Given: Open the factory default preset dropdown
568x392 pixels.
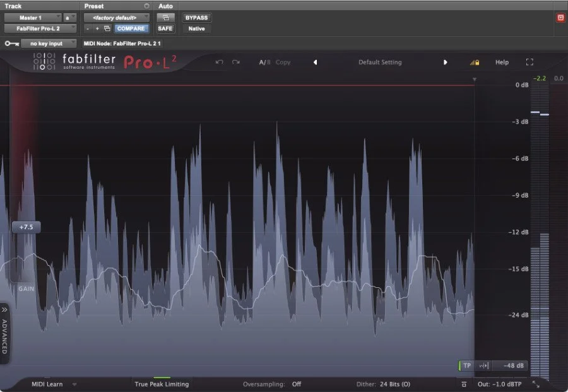Looking at the screenshot, I should (117, 18).
